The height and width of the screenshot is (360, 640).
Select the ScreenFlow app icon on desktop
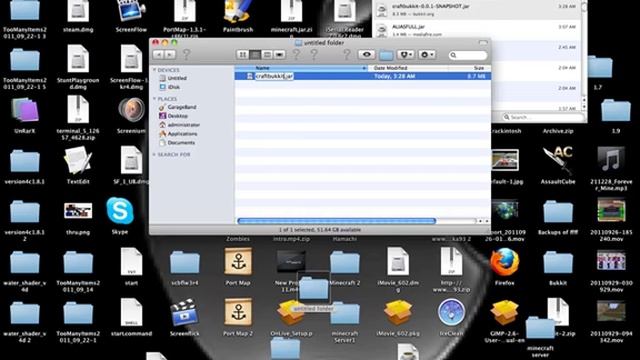pos(131,11)
